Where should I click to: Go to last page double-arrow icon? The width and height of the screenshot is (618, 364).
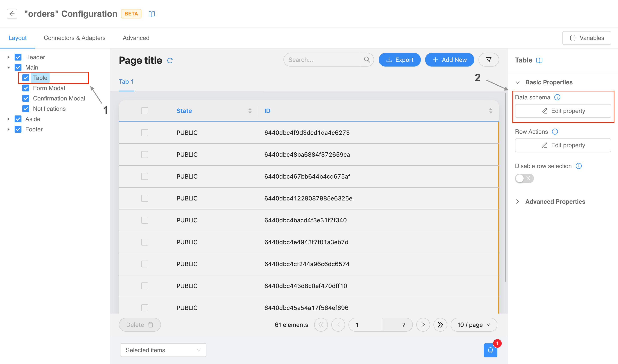click(x=440, y=325)
